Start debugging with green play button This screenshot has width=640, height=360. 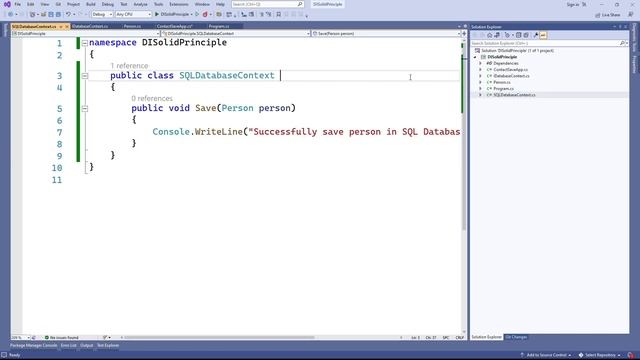156,14
